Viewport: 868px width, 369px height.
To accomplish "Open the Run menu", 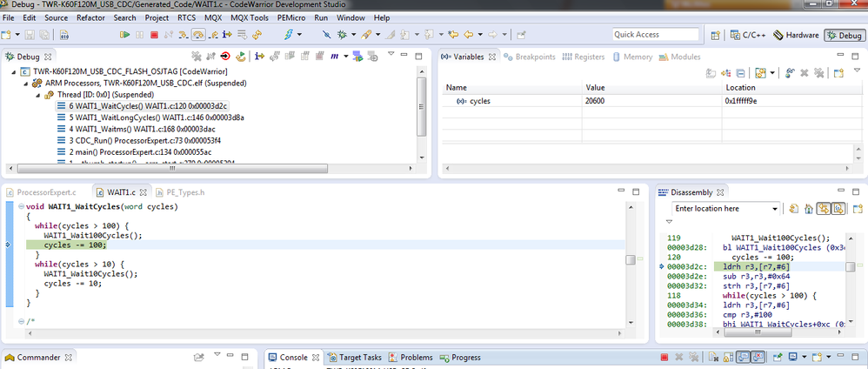I will 321,17.
